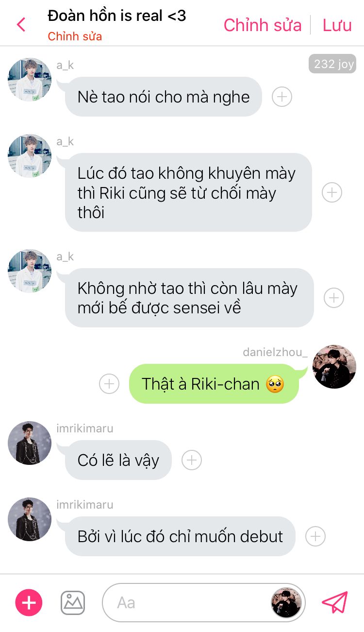364x632 pixels.
Task: Open danielzhou_ profile picture
Action: [x=334, y=367]
